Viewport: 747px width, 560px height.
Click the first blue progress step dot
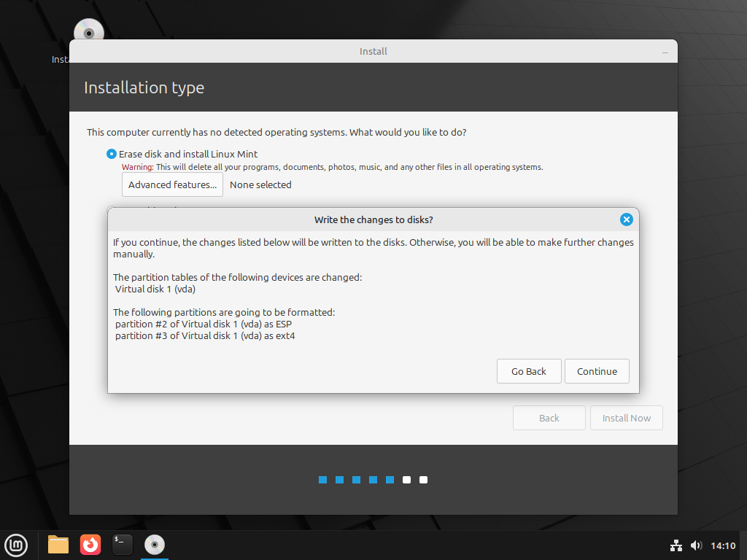click(x=322, y=480)
